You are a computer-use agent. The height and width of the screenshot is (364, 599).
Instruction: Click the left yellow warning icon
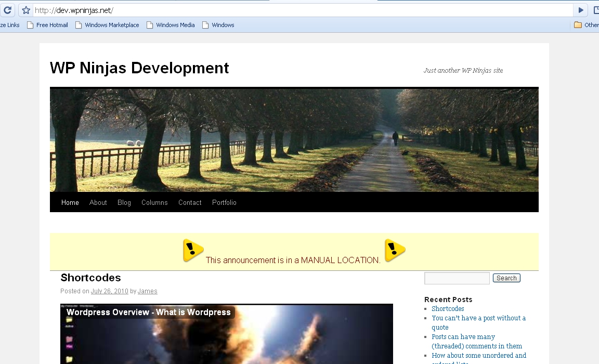(x=193, y=251)
